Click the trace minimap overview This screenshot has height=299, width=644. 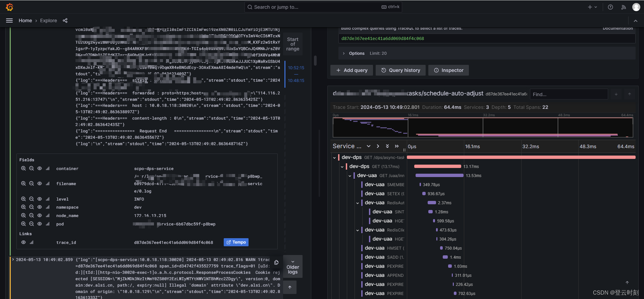pos(483,127)
